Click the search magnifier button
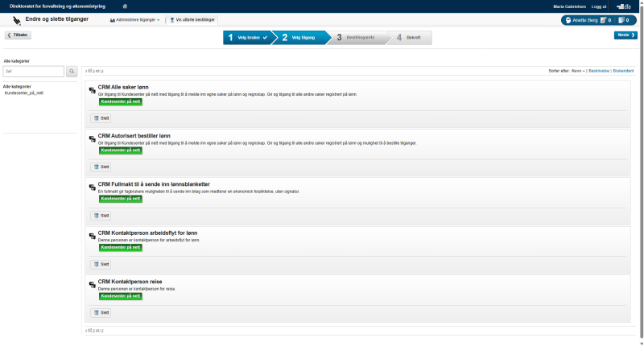 pos(72,71)
